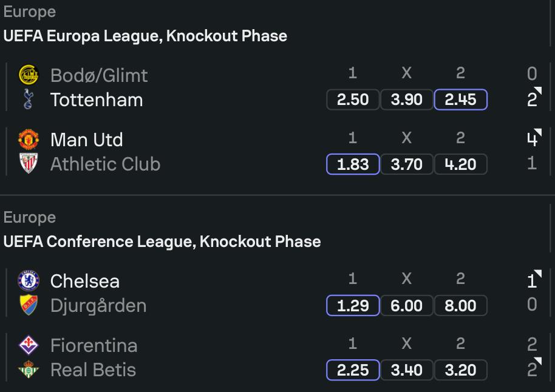This screenshot has width=555, height=392.
Task: Toggle the 2.45 Tottenham win odds
Action: [460, 100]
